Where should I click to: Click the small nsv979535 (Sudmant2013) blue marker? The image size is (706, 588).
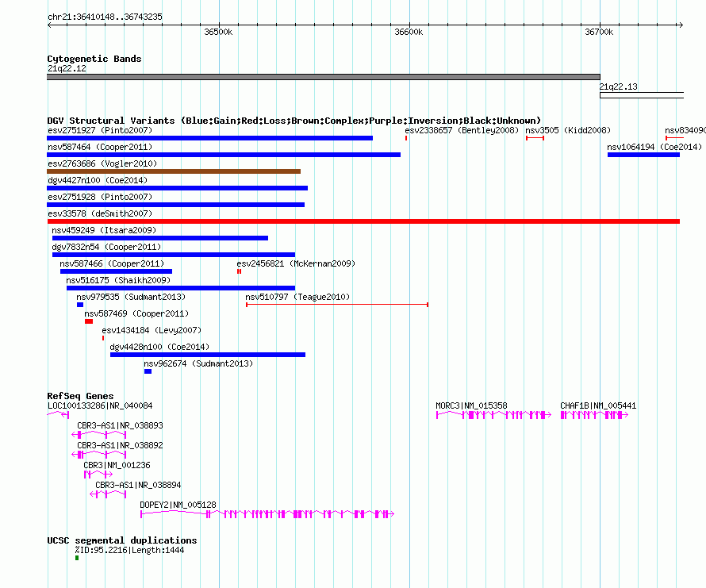point(80,305)
